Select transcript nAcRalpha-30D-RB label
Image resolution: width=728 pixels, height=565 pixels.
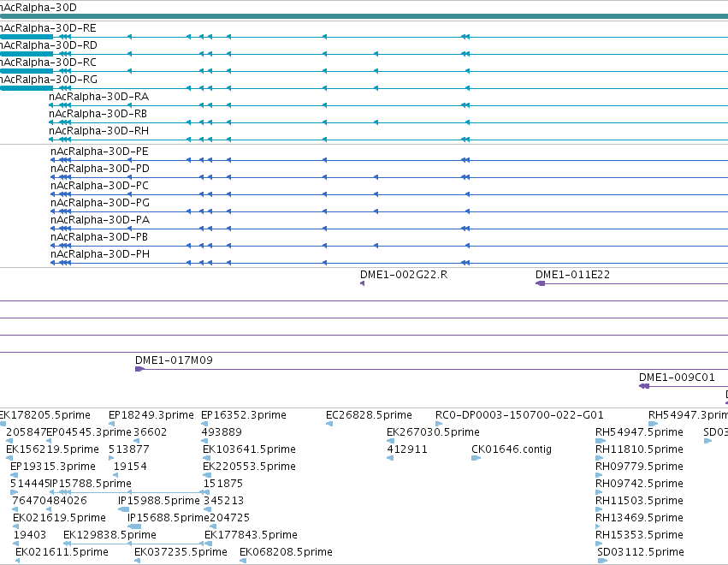click(98, 114)
